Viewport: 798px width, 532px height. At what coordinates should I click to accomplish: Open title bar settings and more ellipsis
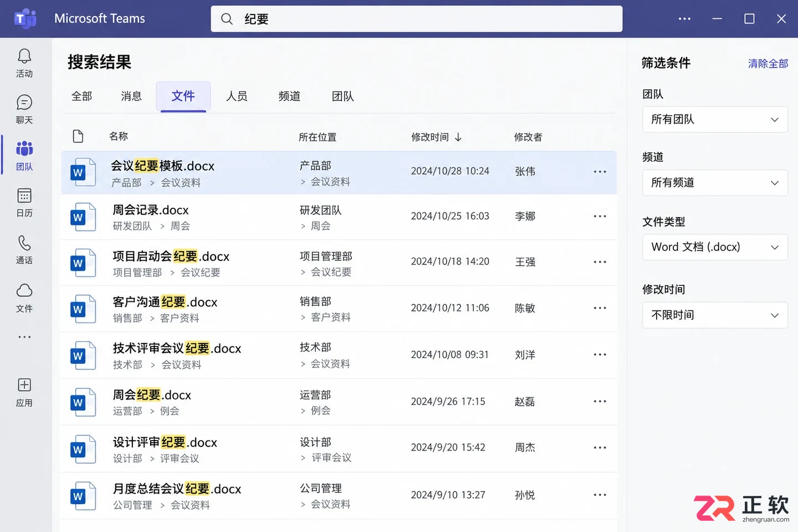pos(685,19)
